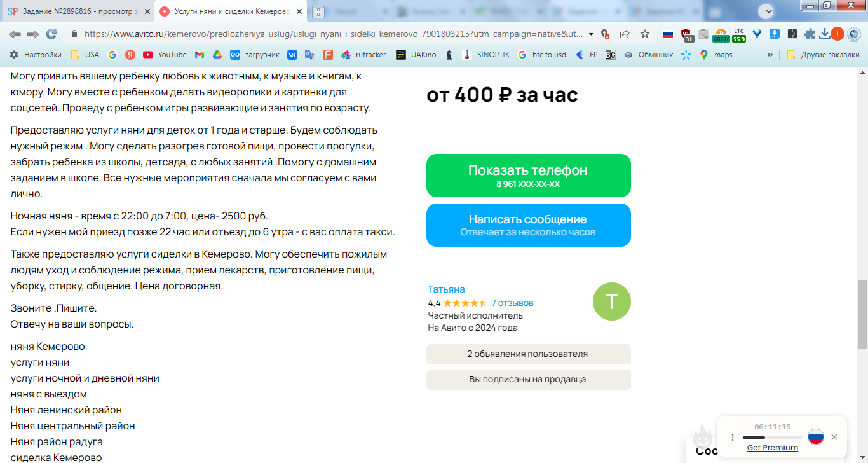Click the seller's 4,4 star rating
This screenshot has height=463, width=868.
click(458, 303)
